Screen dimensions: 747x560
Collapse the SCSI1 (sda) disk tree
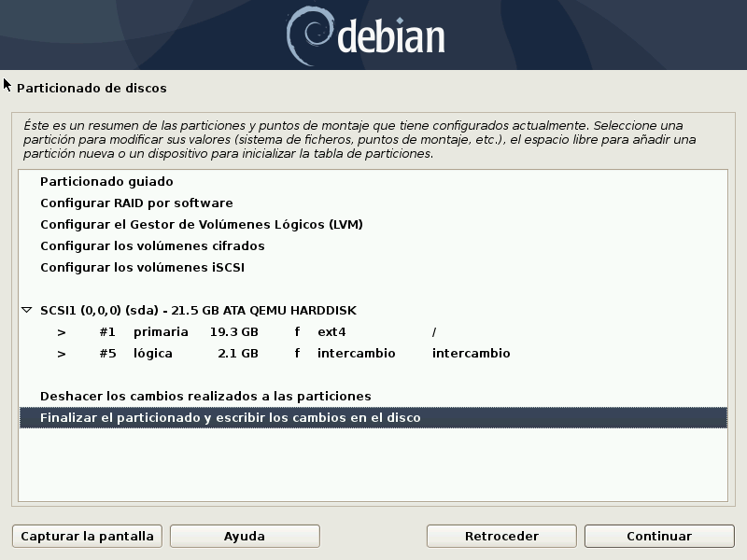click(26, 310)
